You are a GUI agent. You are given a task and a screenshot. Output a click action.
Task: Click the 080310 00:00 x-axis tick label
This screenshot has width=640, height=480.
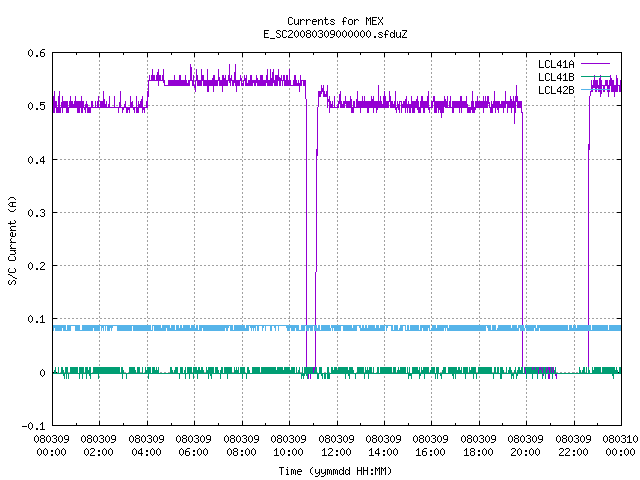tap(620, 445)
